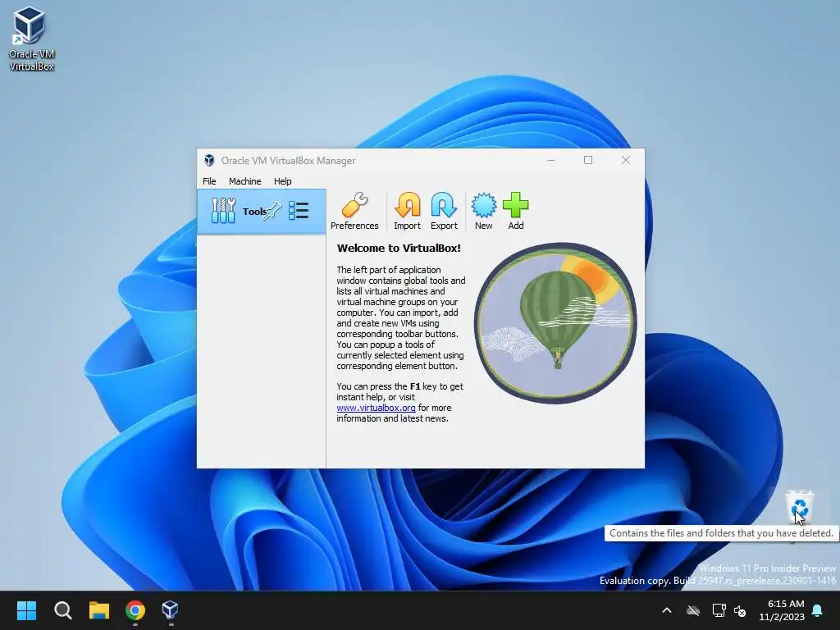Close the VirtualBox Manager window

[626, 160]
